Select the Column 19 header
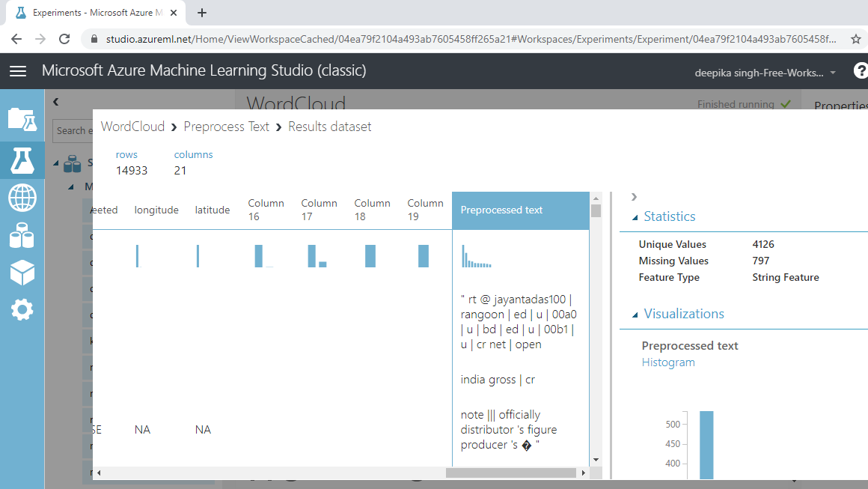Screen dimensions: 868x489 pos(425,210)
